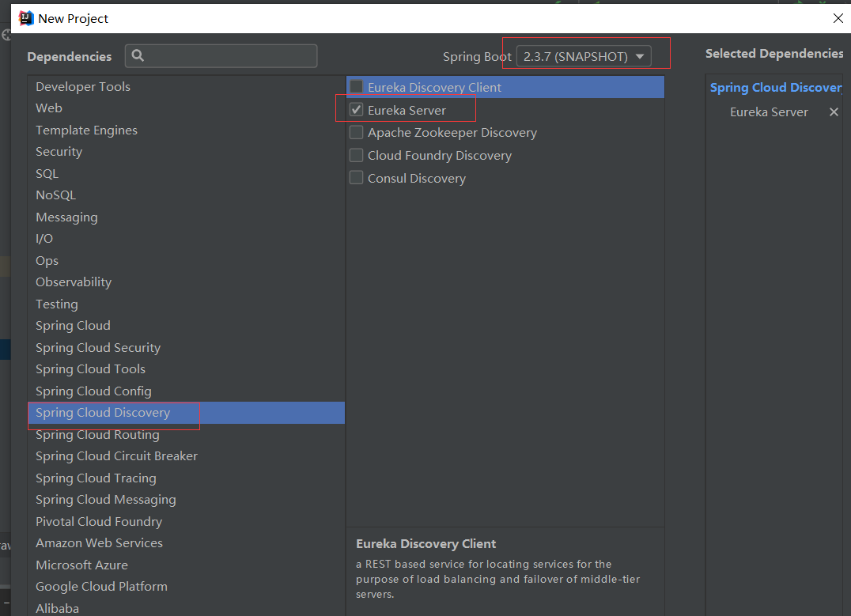Image resolution: width=851 pixels, height=616 pixels.
Task: Click the Eureka Discovery Client description heading
Action: (x=425, y=544)
